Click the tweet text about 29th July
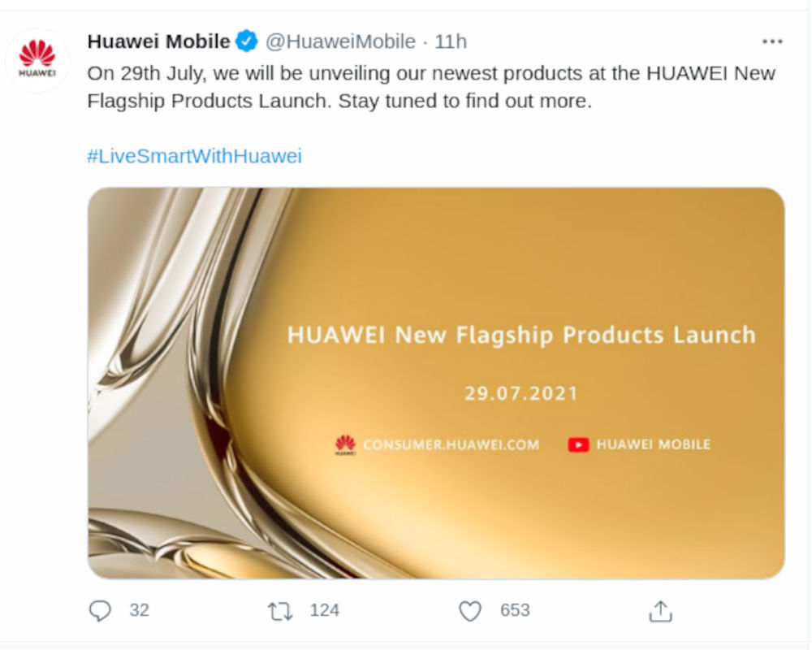Image resolution: width=812 pixels, height=650 pixels. pos(431,87)
